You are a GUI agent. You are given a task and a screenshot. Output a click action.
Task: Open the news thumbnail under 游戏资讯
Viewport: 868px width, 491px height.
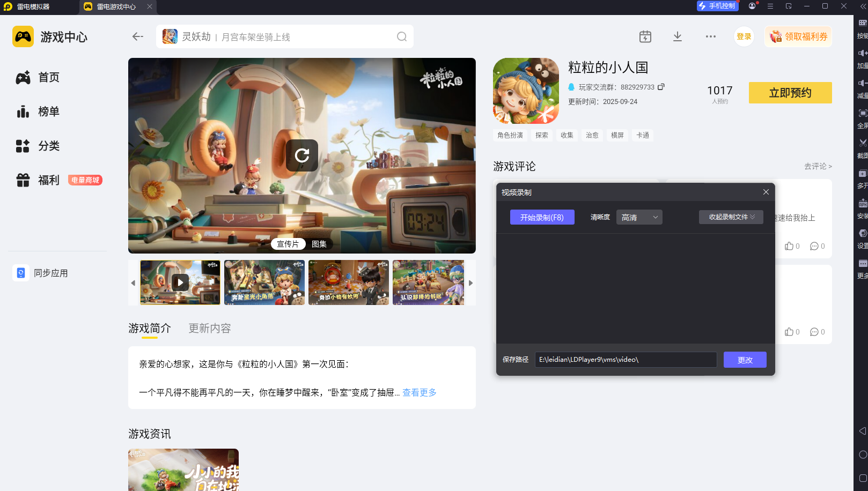tap(183, 470)
